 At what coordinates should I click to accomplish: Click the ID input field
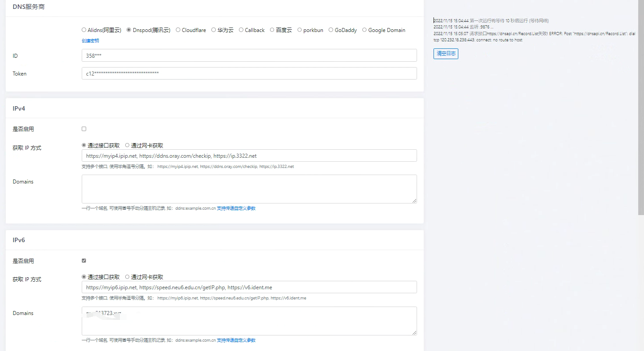pyautogui.click(x=249, y=55)
